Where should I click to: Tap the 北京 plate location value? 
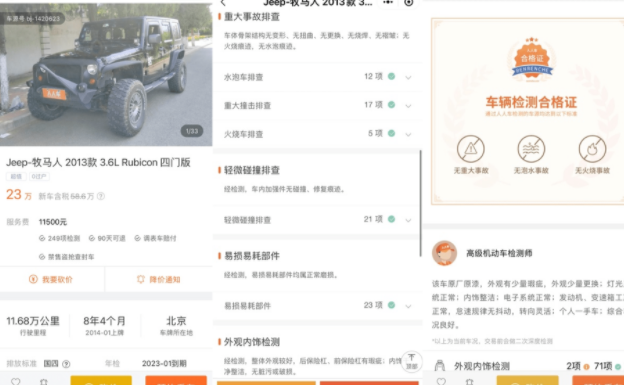coord(176,321)
